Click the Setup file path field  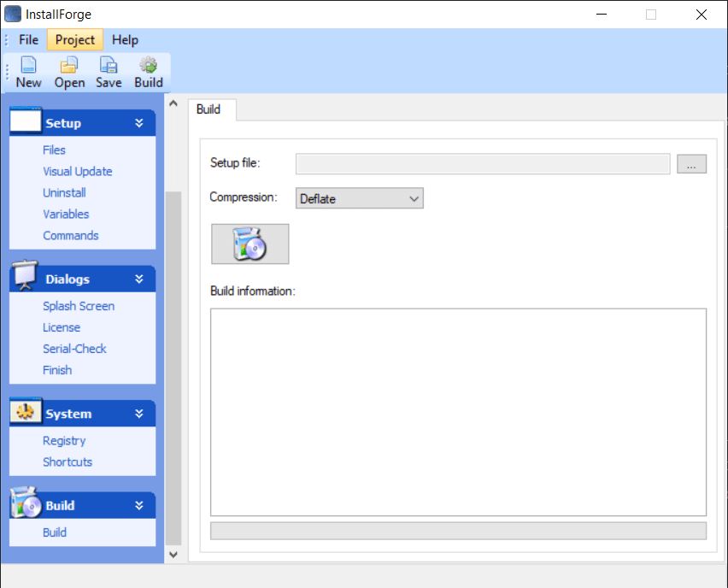point(483,164)
